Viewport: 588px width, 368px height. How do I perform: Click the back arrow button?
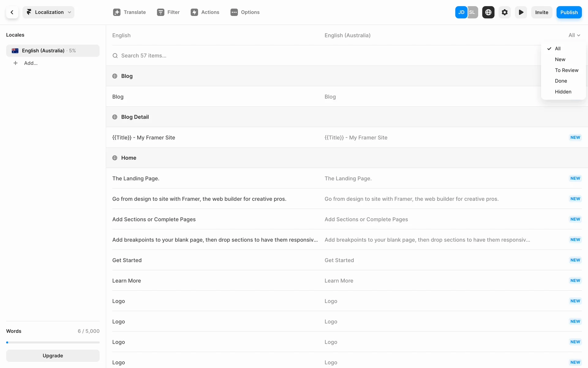[12, 12]
